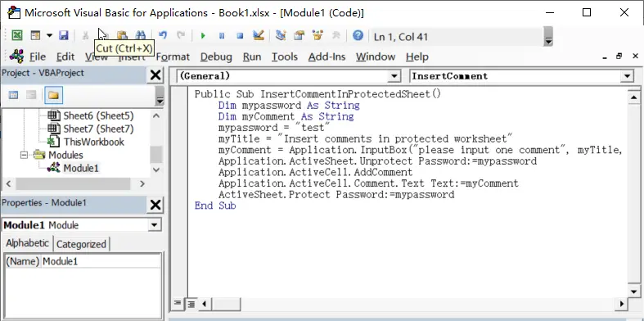644x321 pixels.
Task: Open the Module1 Module object dropdown
Action: click(154, 225)
